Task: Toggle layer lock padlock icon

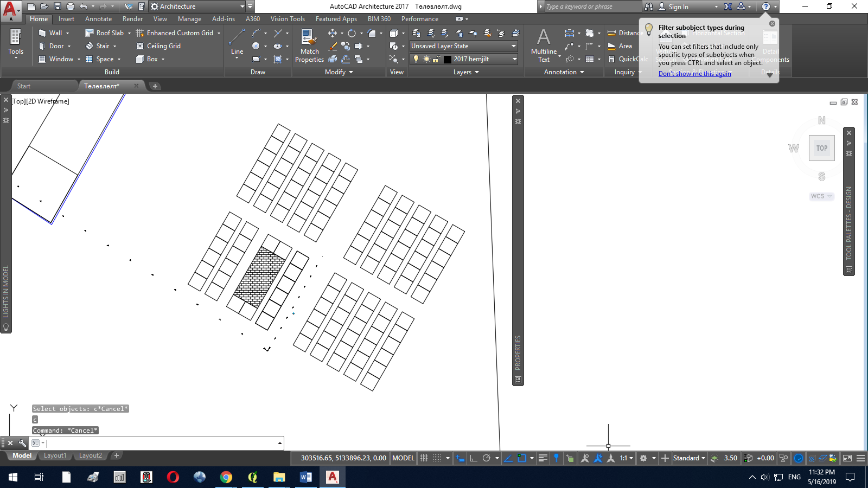Action: pyautogui.click(x=436, y=59)
